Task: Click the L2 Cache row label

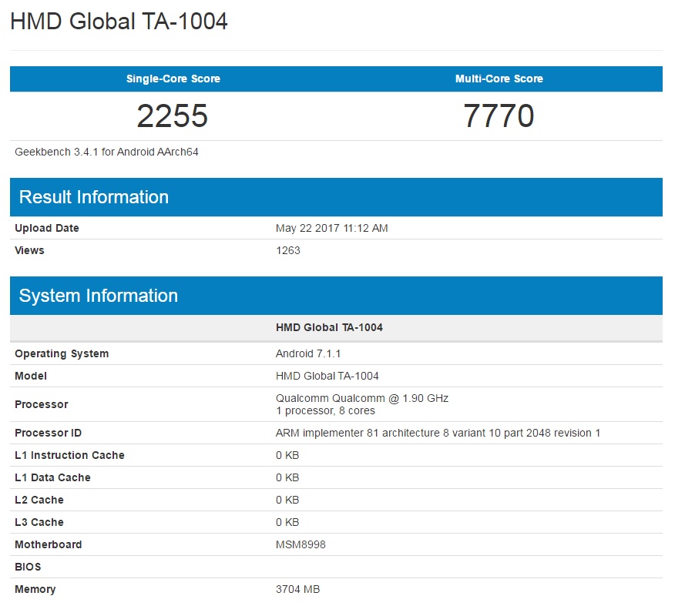Action: coord(39,500)
